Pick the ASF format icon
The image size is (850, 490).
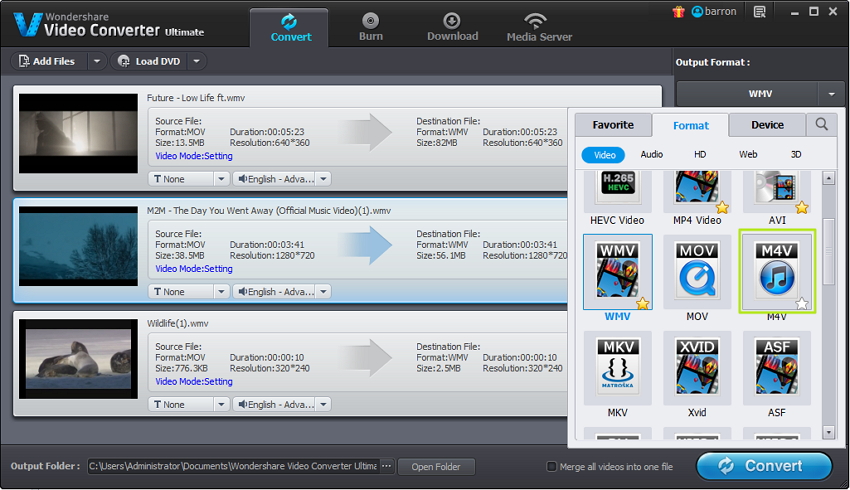pos(777,367)
